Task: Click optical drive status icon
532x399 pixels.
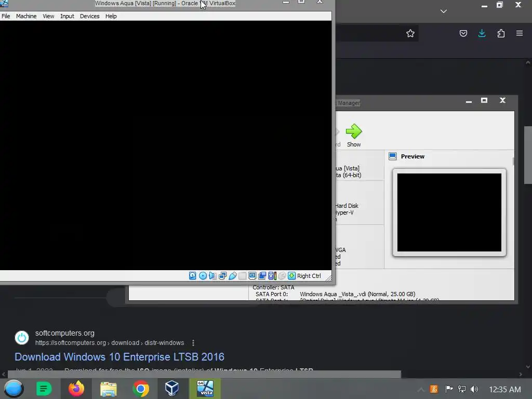Action: tap(203, 276)
